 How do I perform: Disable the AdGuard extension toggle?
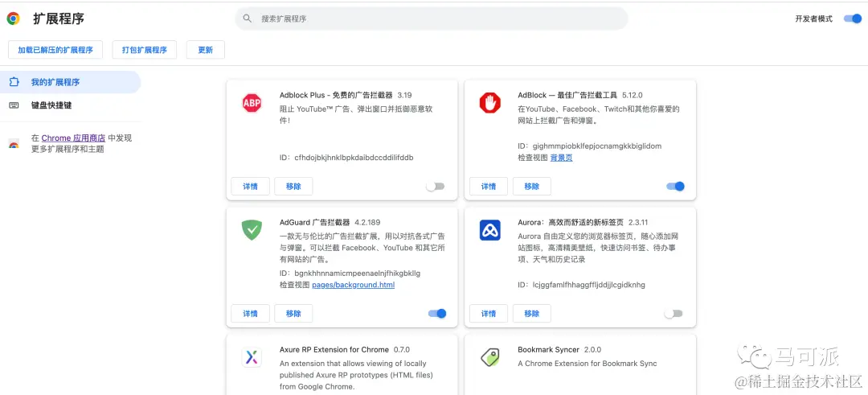[x=437, y=314]
